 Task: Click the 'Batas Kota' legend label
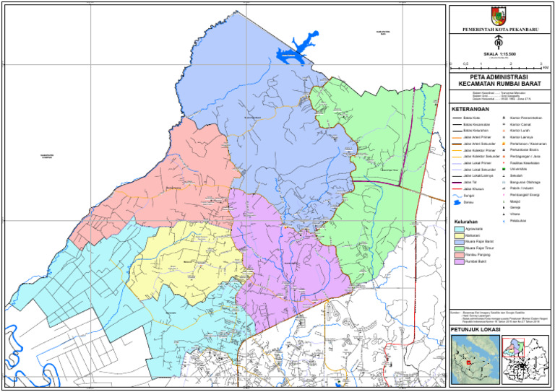[x=471, y=118]
